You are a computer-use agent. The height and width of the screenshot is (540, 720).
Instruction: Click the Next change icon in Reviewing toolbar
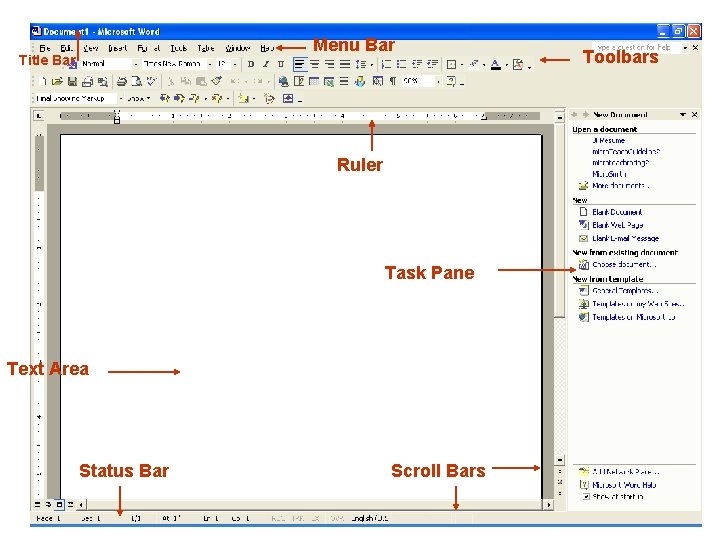pyautogui.click(x=179, y=98)
